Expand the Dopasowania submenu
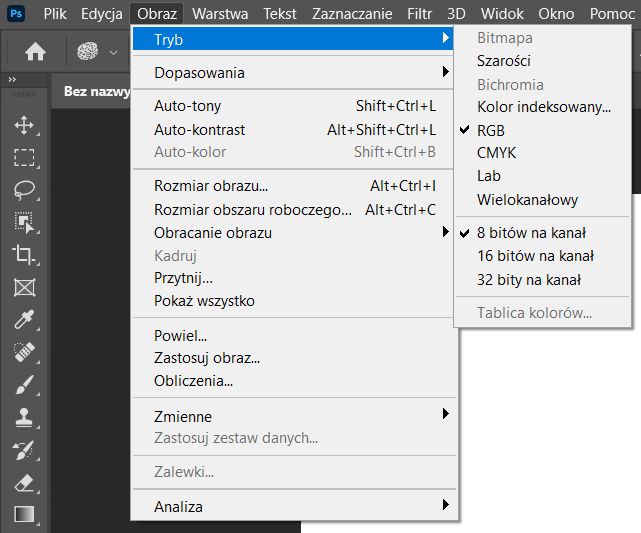Screen dimensions: 641x533 click(x=293, y=73)
